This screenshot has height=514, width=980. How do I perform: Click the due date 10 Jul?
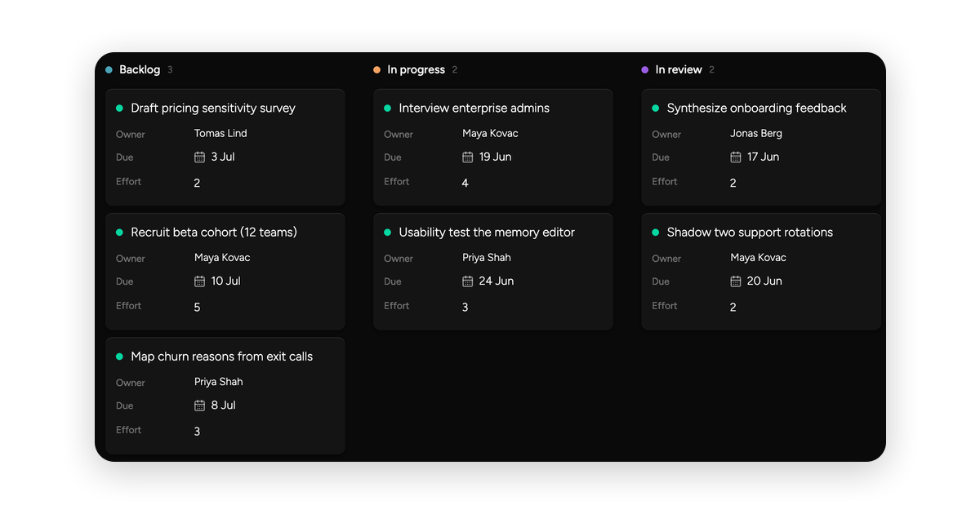[225, 281]
